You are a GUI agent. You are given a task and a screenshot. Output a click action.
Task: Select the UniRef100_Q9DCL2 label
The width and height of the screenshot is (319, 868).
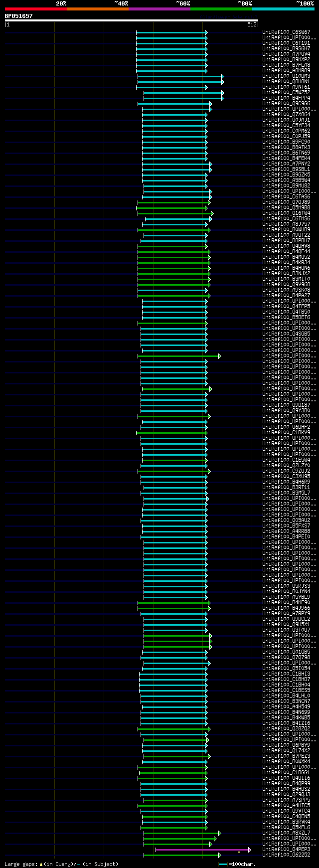(286, 619)
